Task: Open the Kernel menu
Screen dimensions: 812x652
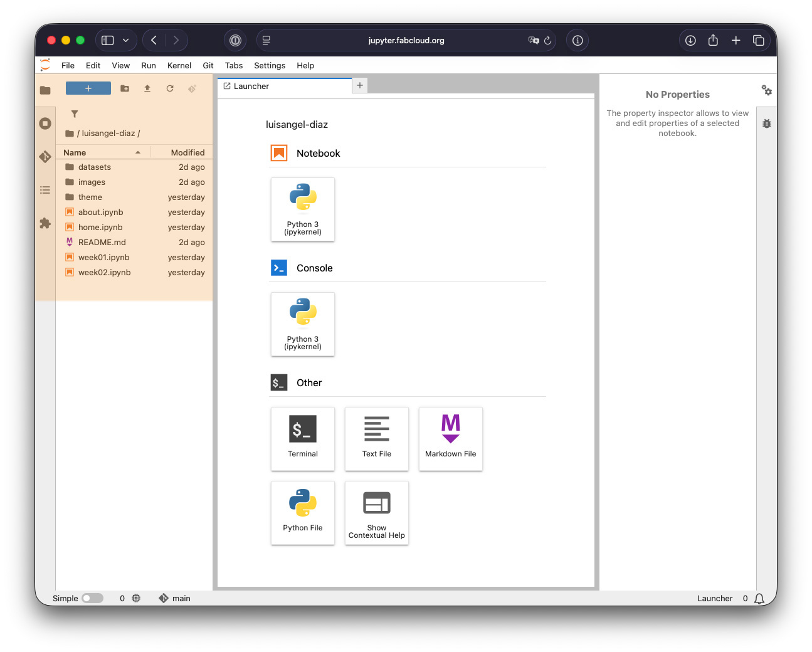Action: [x=179, y=65]
